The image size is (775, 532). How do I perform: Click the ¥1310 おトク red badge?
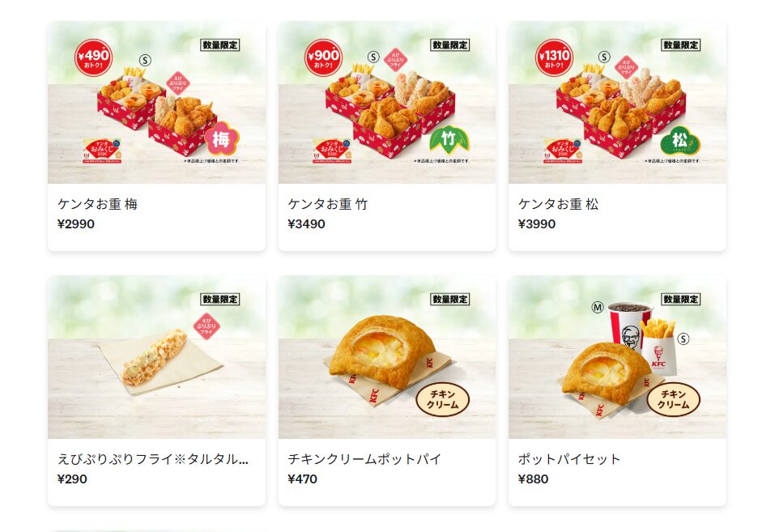[x=554, y=57]
